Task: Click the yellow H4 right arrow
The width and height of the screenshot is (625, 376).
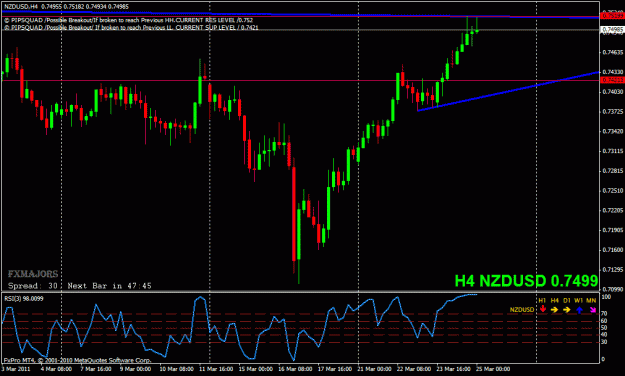Action: point(554,309)
